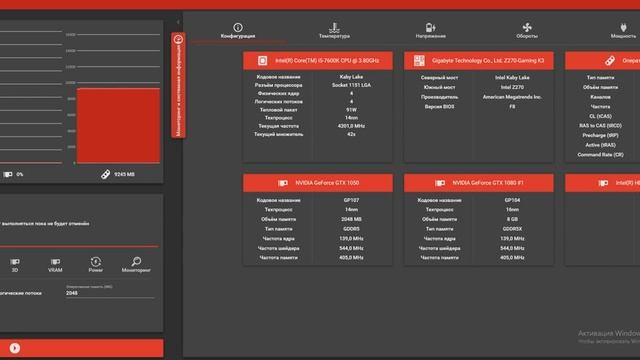The width and height of the screenshot is (640, 360).
Task: Click the Intel(R) Core(TM) i5-7600K card header
Action: (x=318, y=60)
